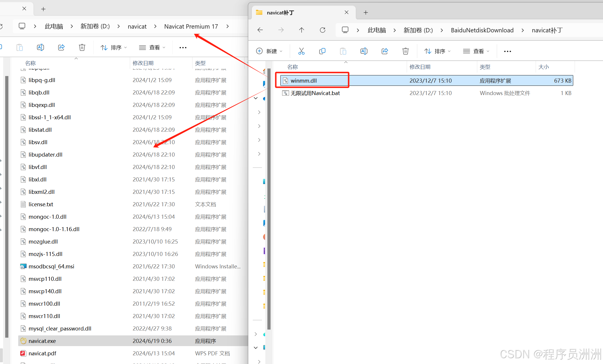Go up one folder level in the right window

click(x=301, y=30)
